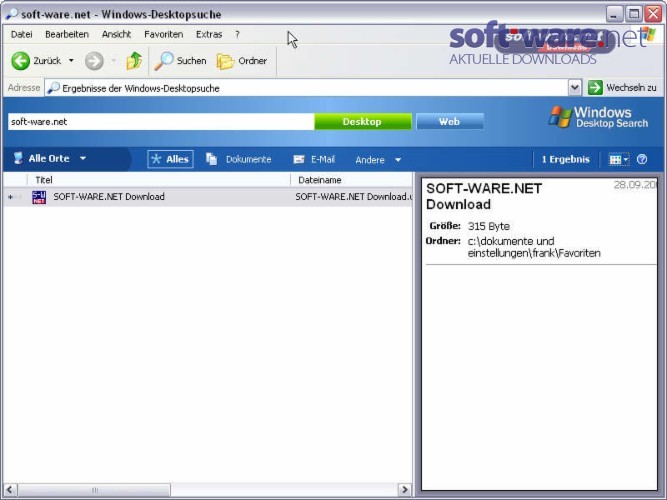Click the green Zurück back arrow
The height and width of the screenshot is (500, 667).
pyautogui.click(x=20, y=61)
